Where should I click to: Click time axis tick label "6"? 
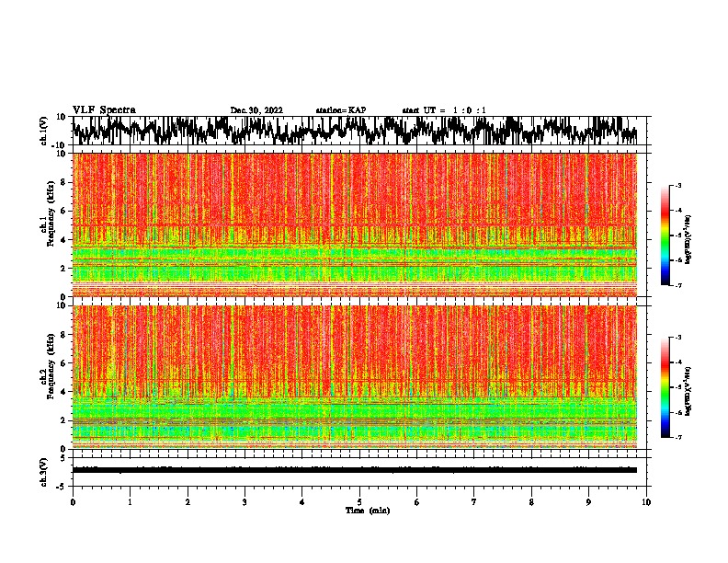tap(417, 501)
